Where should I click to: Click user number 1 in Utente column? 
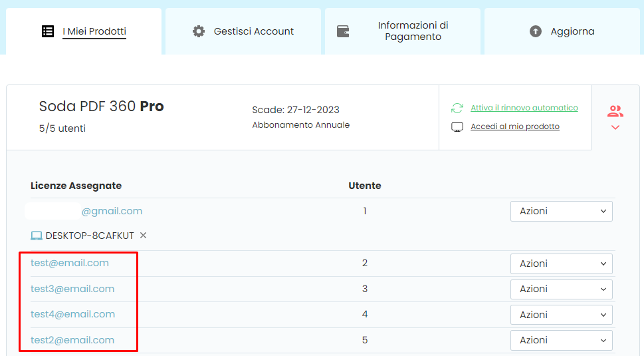coord(365,211)
